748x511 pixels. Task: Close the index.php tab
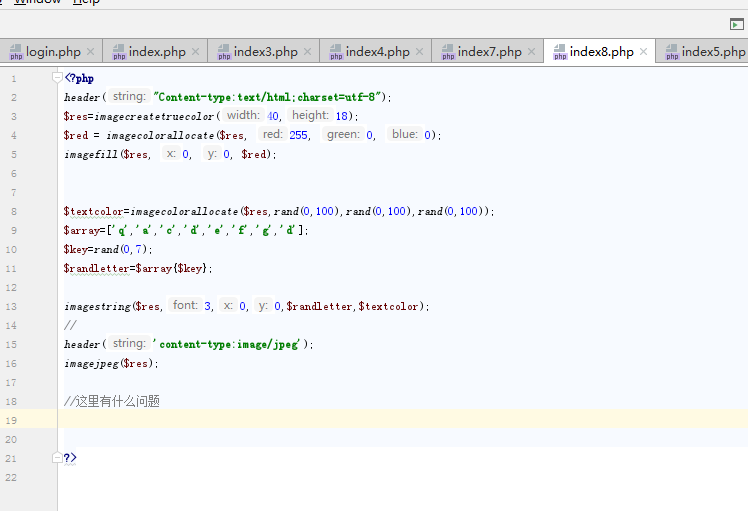click(196, 52)
